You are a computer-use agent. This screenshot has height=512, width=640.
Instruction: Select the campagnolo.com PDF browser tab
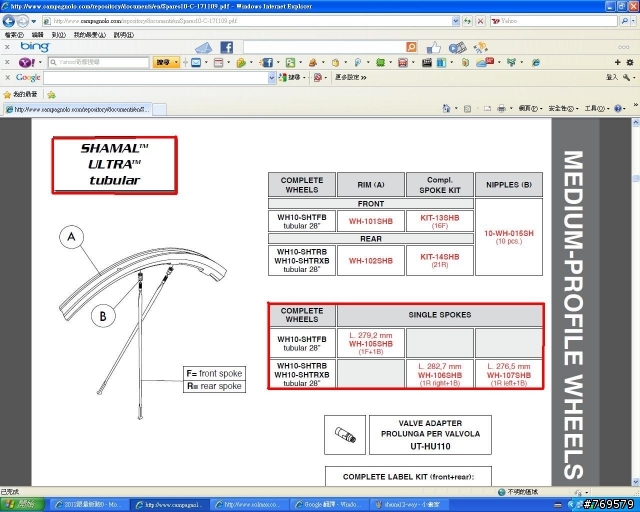78,109
